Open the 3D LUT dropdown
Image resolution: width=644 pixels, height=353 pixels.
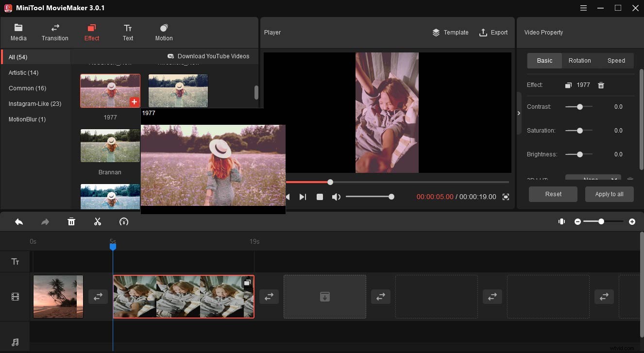coord(593,178)
